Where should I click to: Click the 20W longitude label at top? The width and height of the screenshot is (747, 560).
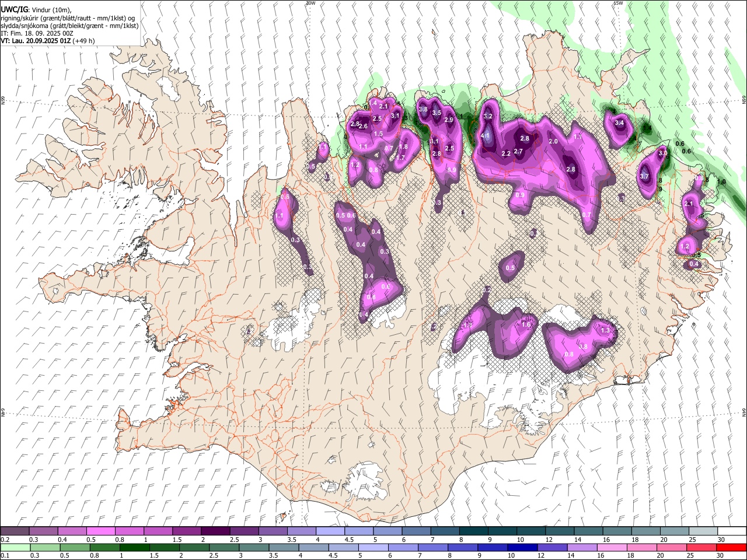click(x=310, y=3)
